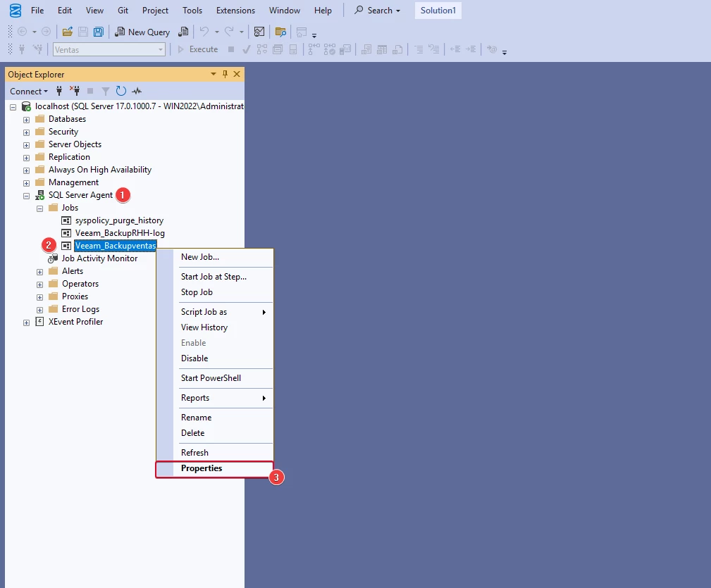Collapse the Jobs folder
This screenshot has width=711, height=588.
coord(40,208)
